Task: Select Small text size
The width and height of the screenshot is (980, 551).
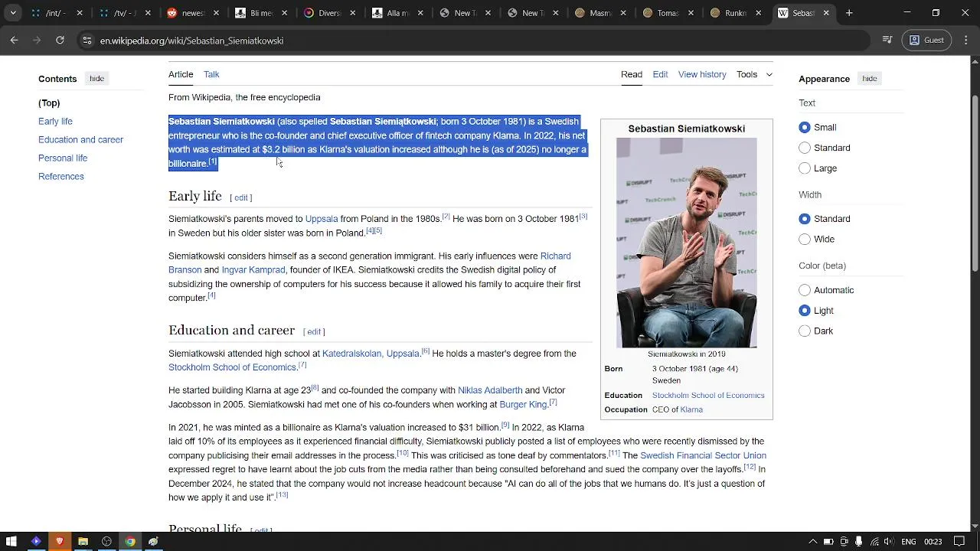Action: click(805, 128)
